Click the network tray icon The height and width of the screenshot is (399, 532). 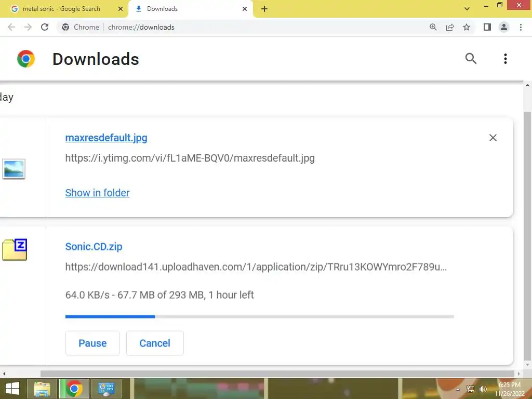coord(470,389)
